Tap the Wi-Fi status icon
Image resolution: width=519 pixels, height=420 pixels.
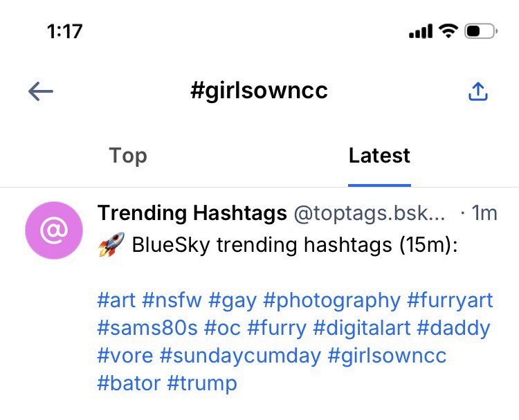coord(448,31)
